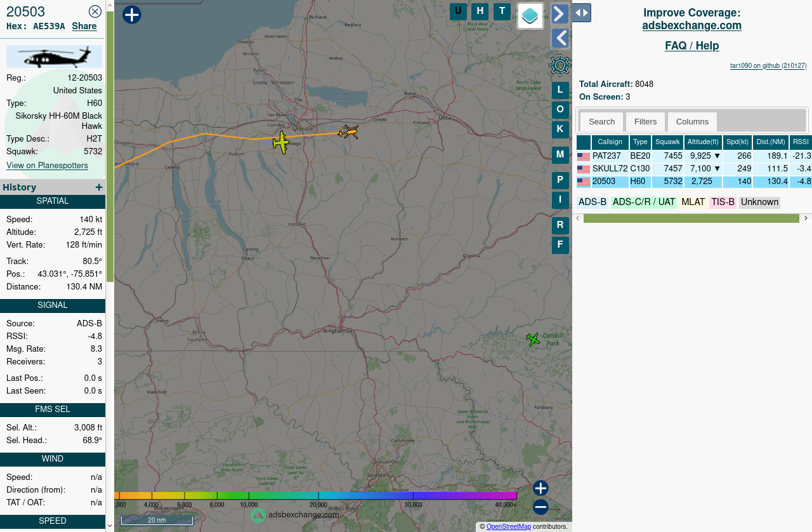The width and height of the screenshot is (812, 532).
Task: Click the MLAT legend label
Action: [x=693, y=203]
